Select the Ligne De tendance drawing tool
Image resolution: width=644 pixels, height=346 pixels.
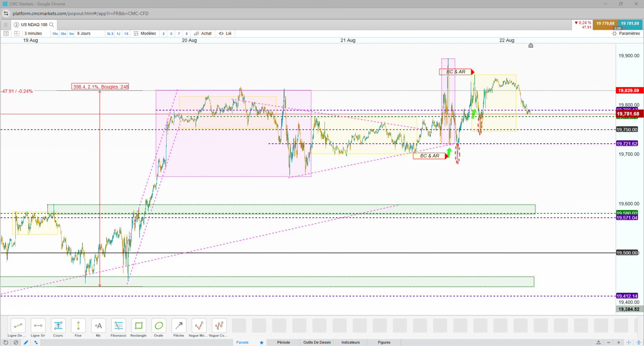18,326
